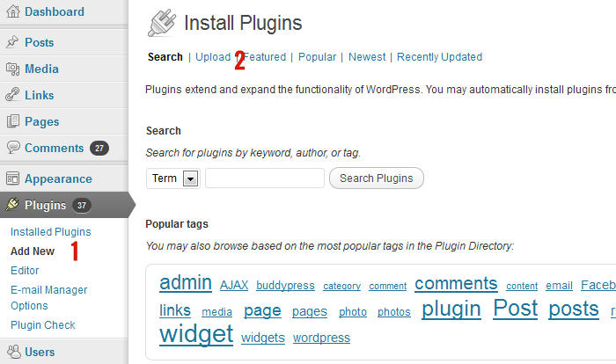This screenshot has height=364, width=616.
Task: Browse the widget popular tag
Action: point(196,335)
